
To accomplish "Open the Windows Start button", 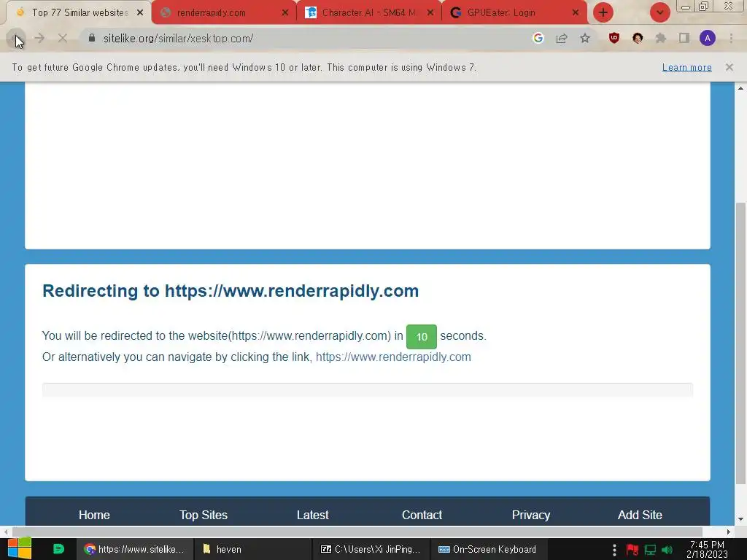I will (x=20, y=548).
